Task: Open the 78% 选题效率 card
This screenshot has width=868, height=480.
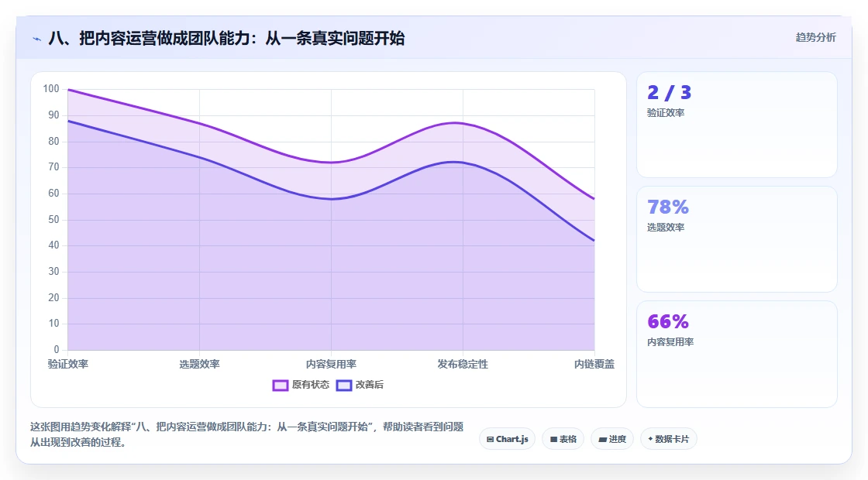Action: click(x=737, y=239)
